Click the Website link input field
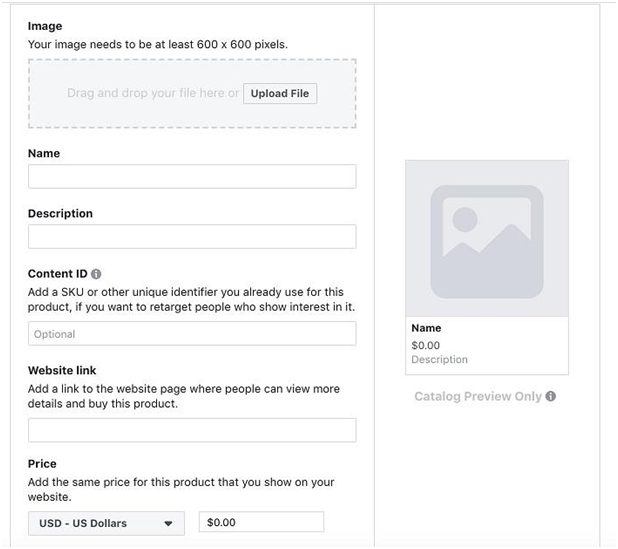 coord(192,430)
